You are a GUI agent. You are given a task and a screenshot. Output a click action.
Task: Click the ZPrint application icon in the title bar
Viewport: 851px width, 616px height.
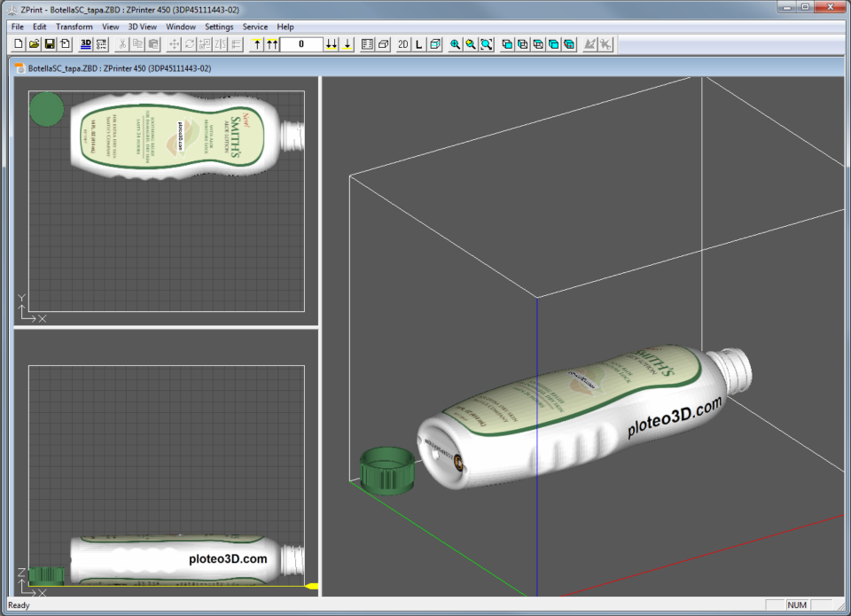click(12, 10)
